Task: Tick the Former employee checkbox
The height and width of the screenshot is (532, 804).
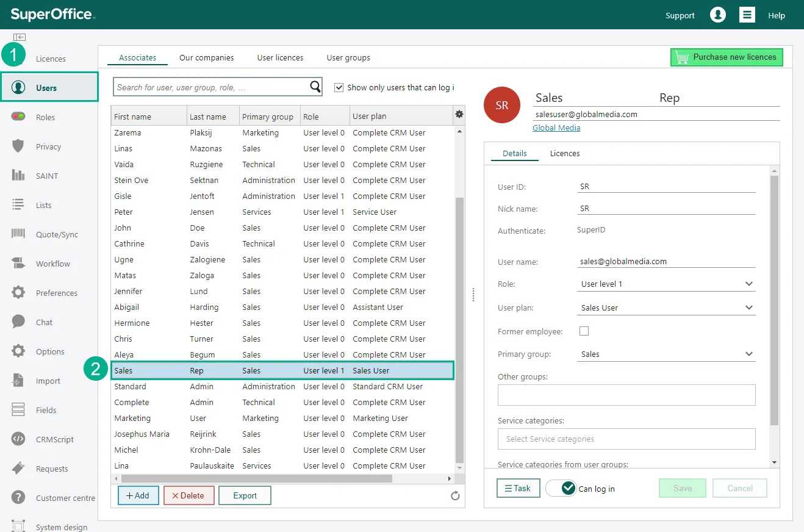Action: coord(584,331)
